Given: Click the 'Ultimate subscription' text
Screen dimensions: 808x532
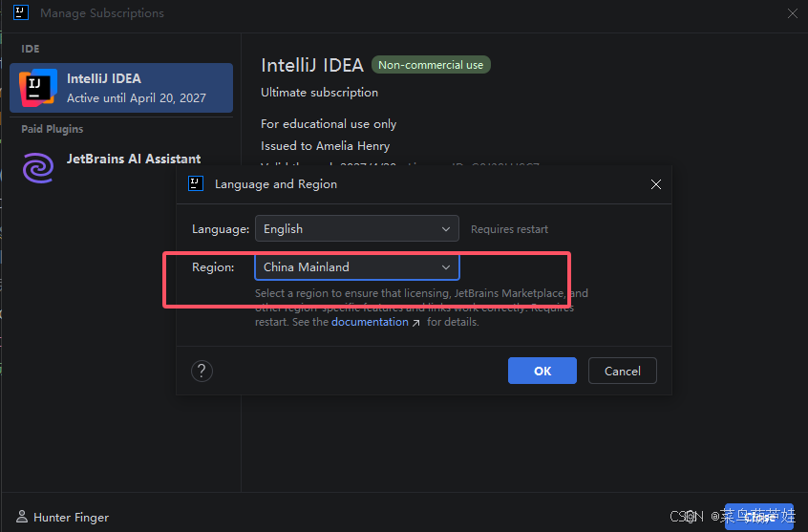Looking at the screenshot, I should (x=319, y=93).
